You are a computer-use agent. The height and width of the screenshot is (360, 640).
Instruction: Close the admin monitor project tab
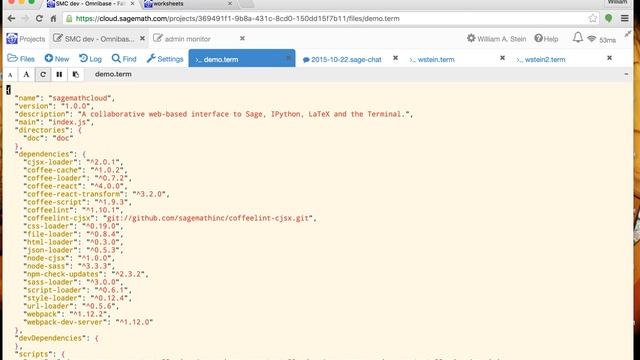242,38
